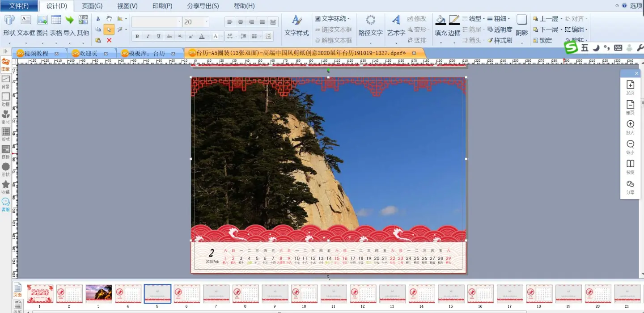Open the 粗细 line weight dropdown
The height and width of the screenshot is (313, 644).
[499, 19]
